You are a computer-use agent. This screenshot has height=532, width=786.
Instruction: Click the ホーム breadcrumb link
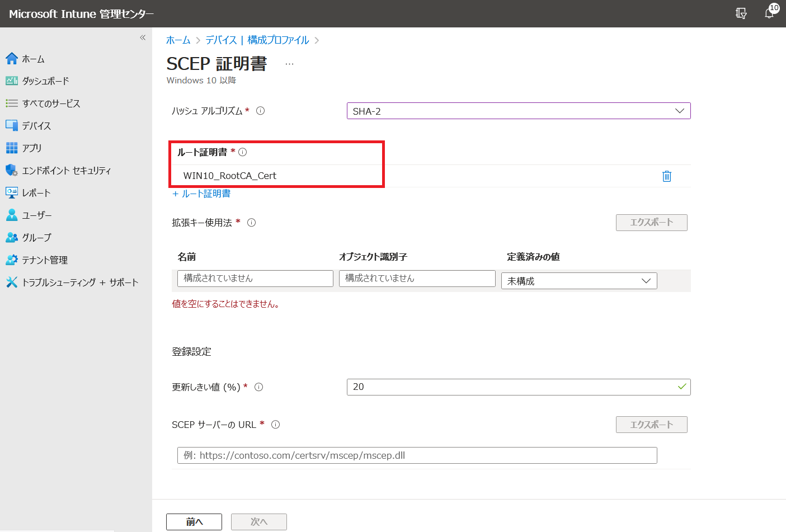pyautogui.click(x=178, y=40)
